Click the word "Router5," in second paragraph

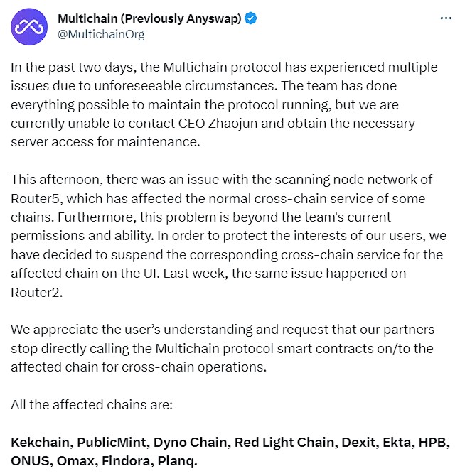point(37,199)
